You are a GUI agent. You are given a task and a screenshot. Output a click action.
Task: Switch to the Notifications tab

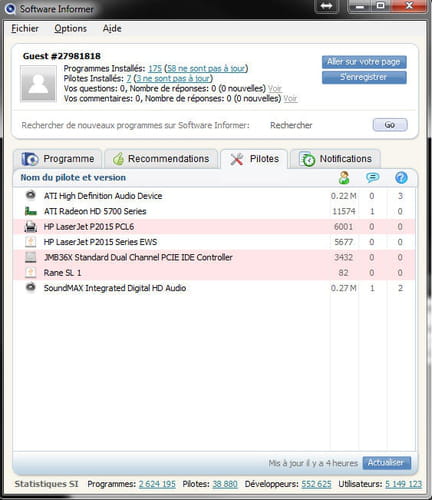pos(335,159)
